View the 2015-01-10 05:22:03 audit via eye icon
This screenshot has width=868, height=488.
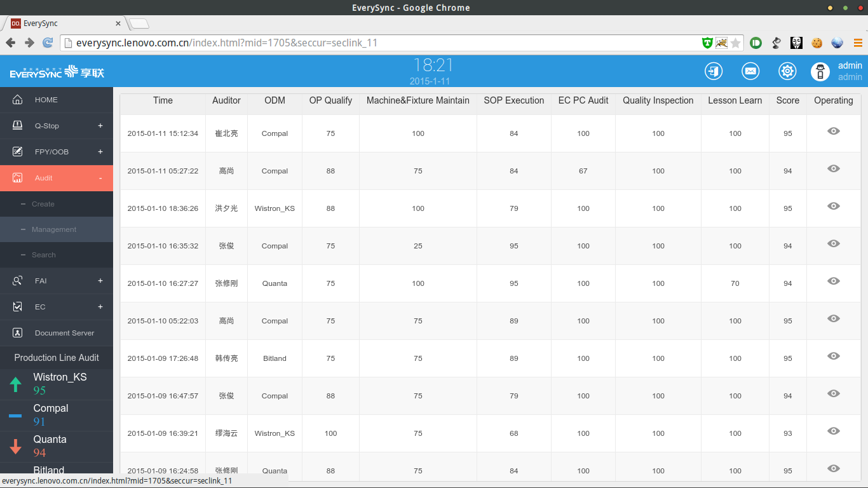click(834, 318)
